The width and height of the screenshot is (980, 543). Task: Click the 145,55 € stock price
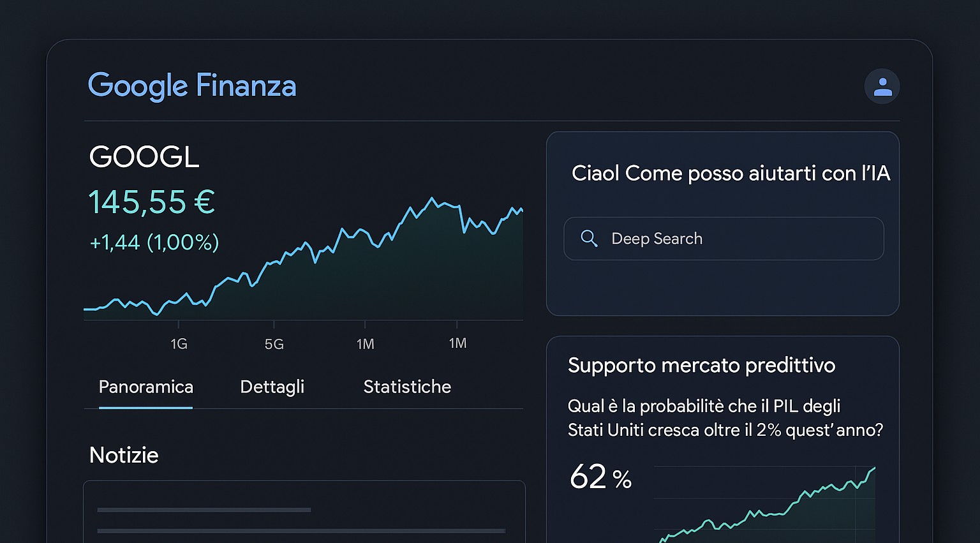pos(152,202)
